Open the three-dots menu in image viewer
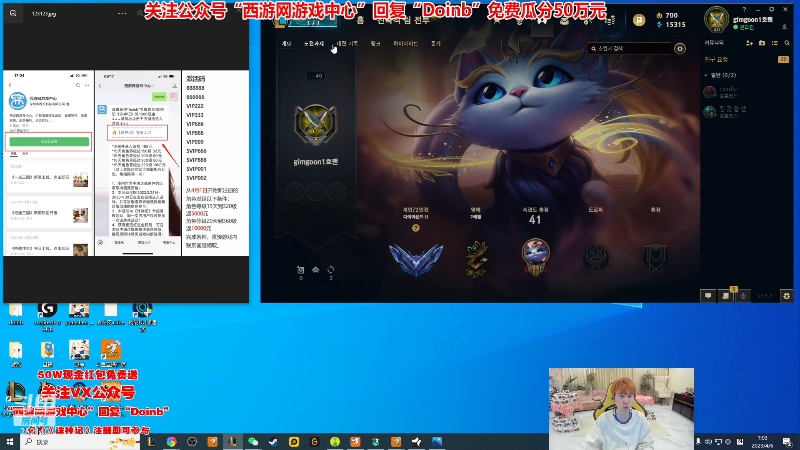This screenshot has height=450, width=800. pyautogui.click(x=121, y=14)
